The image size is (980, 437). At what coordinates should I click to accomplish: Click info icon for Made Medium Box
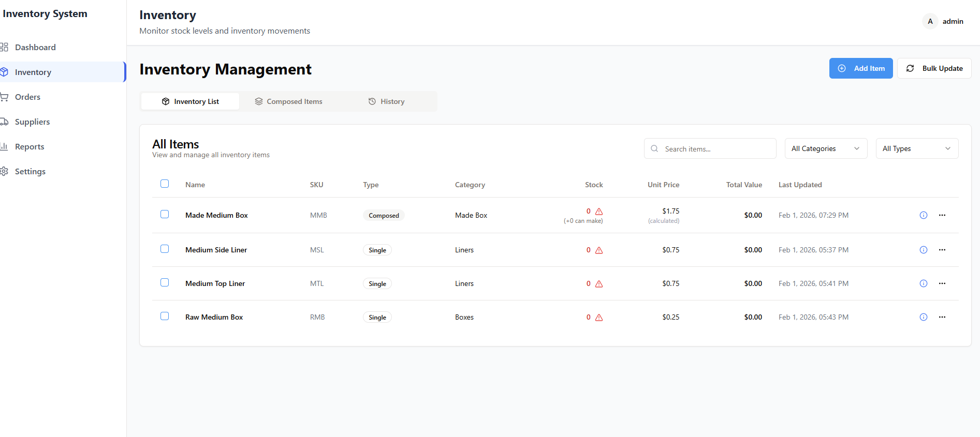coord(923,215)
